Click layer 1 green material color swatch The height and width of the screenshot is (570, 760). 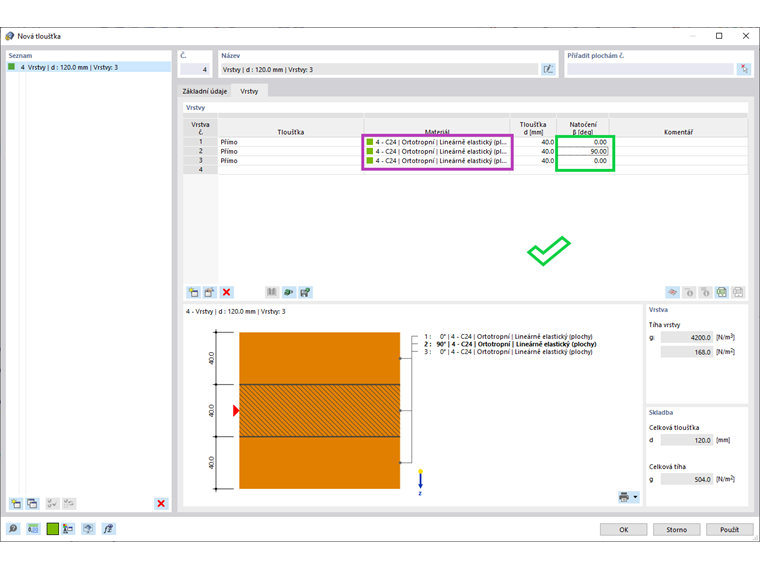pyautogui.click(x=370, y=142)
